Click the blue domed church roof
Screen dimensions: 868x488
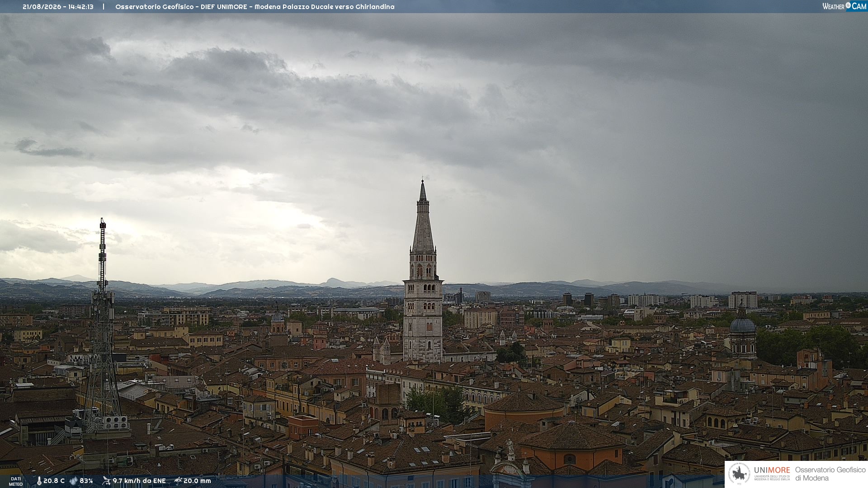tap(742, 324)
